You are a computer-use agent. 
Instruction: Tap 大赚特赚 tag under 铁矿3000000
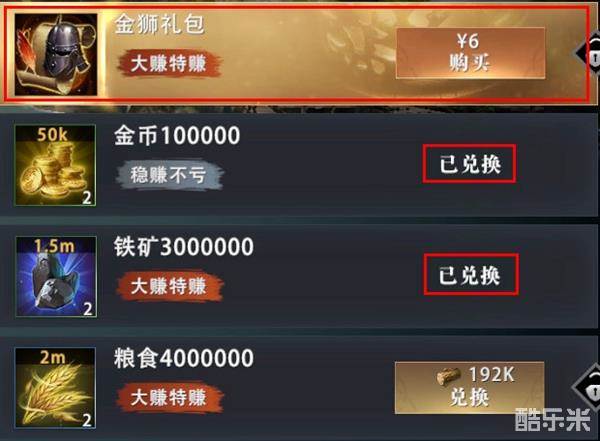[x=169, y=286]
